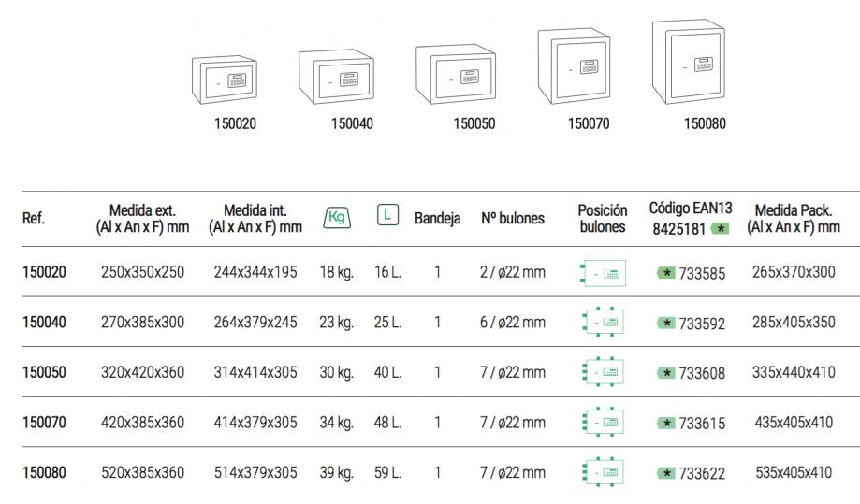Click bolt position icon for 150050 row
This screenshot has height=504, width=860.
(x=603, y=372)
